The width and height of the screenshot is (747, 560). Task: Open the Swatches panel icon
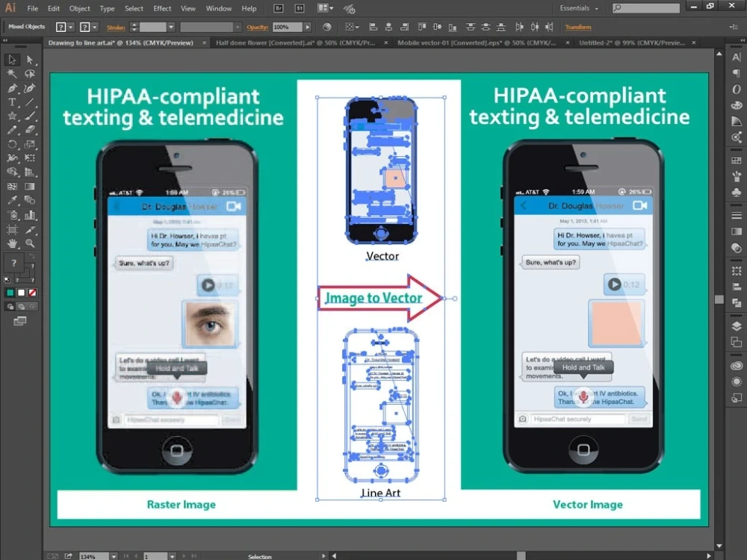point(737,161)
